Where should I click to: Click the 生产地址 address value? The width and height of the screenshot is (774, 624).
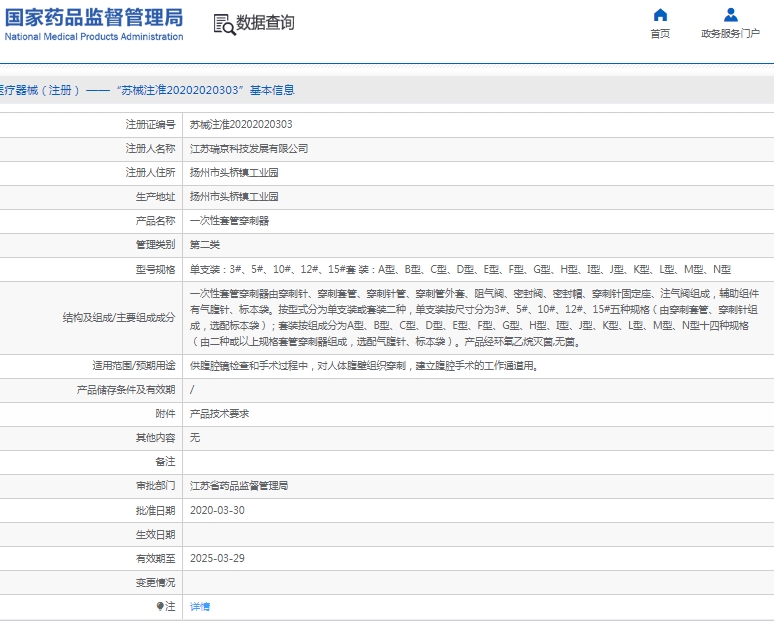(x=234, y=197)
